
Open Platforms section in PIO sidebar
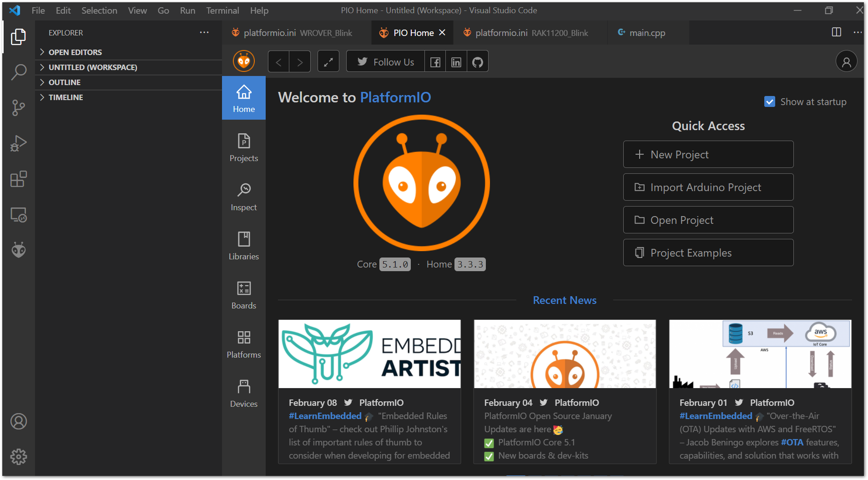coord(244,344)
